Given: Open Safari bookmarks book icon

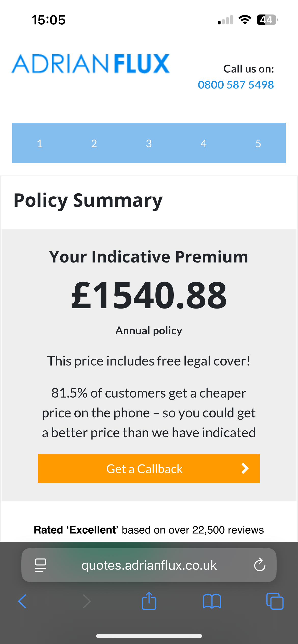Looking at the screenshot, I should click(x=212, y=601).
